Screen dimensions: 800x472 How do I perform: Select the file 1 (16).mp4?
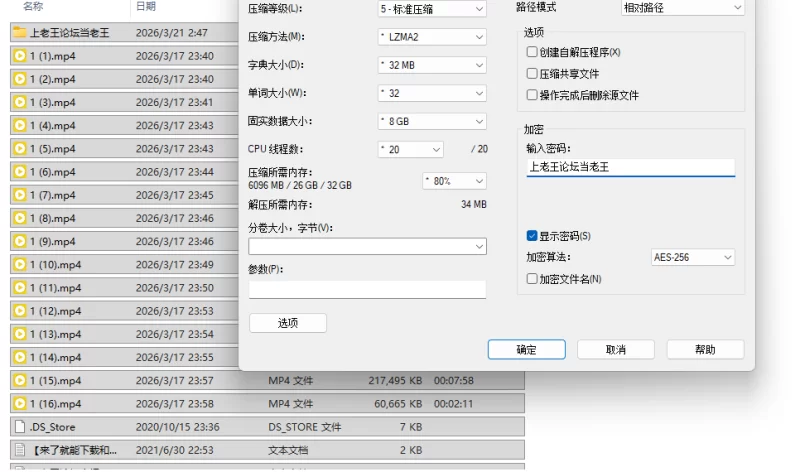tap(267, 404)
